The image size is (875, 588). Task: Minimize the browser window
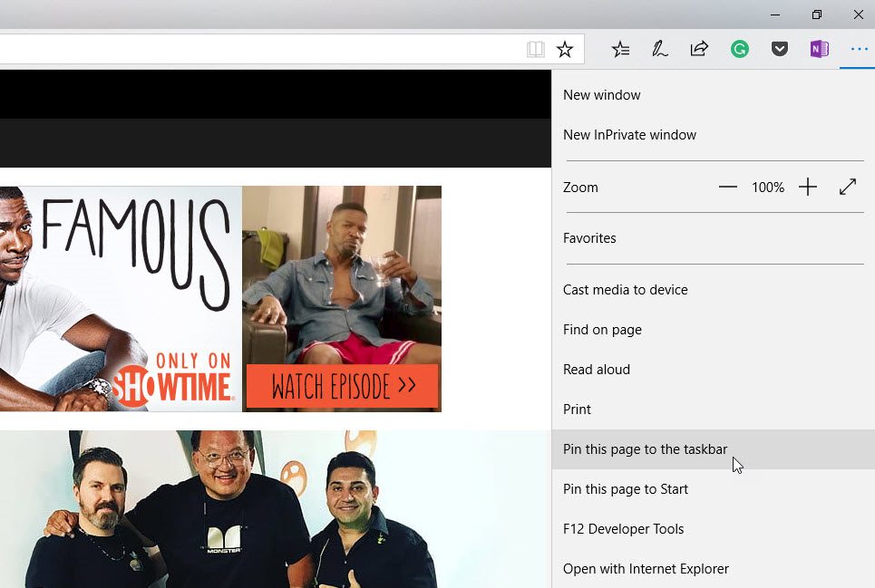(775, 15)
